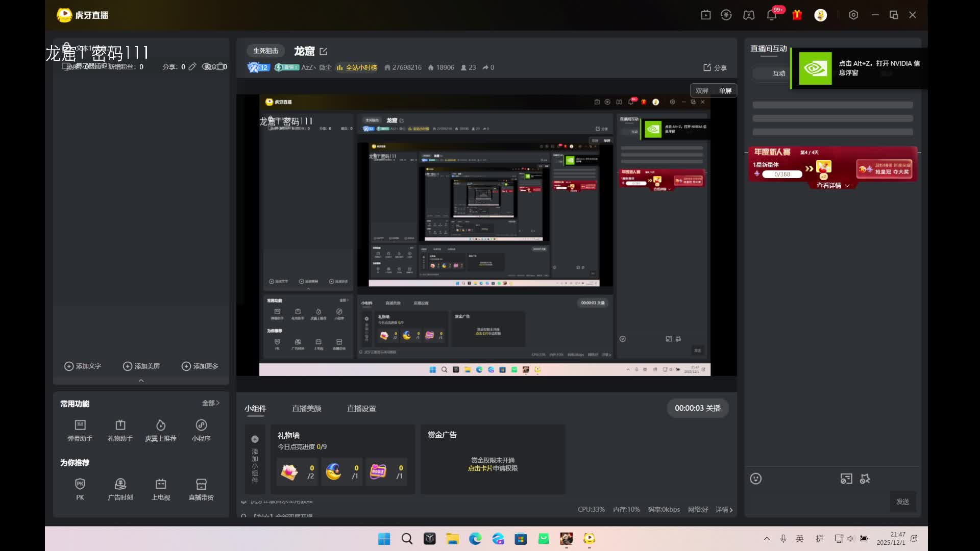Click 添加文字 to add text source
This screenshot has height=551, width=980.
click(83, 366)
